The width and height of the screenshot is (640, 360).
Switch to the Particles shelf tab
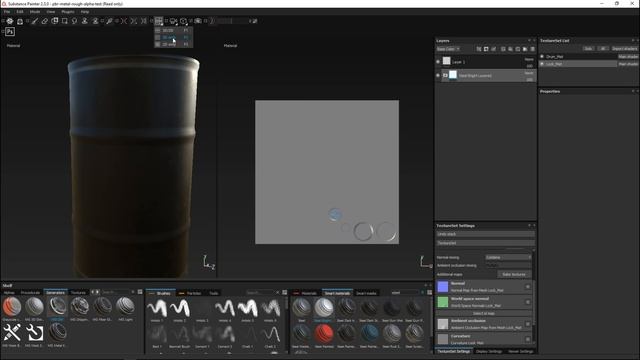pyautogui.click(x=191, y=293)
